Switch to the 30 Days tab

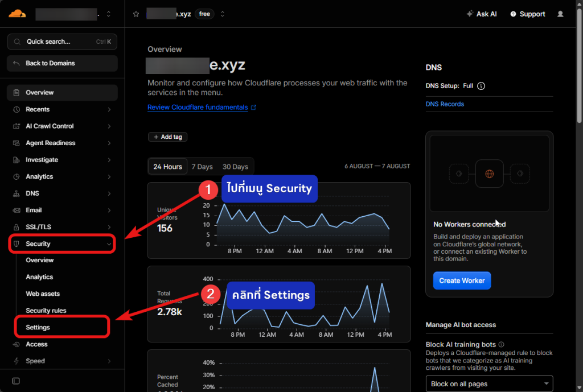click(x=235, y=167)
